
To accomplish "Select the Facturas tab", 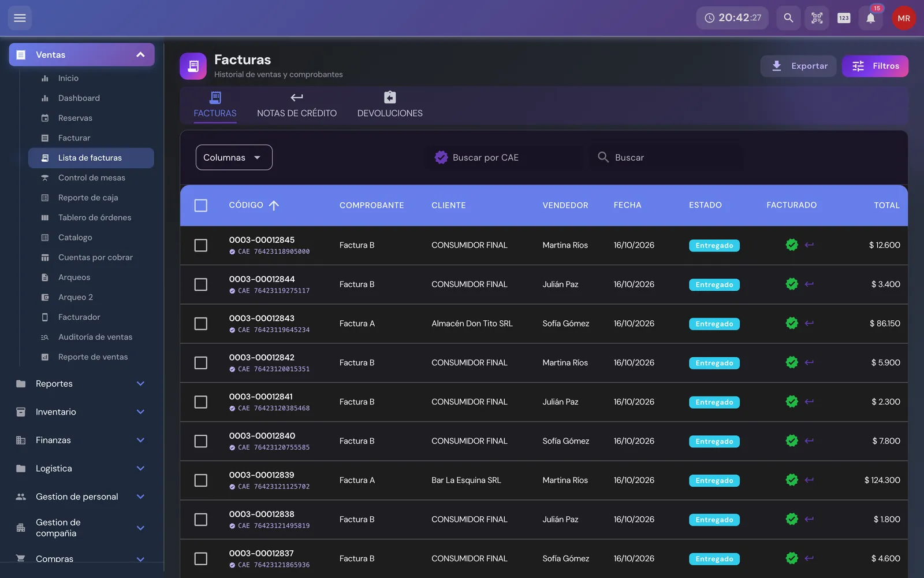I will 215,105.
